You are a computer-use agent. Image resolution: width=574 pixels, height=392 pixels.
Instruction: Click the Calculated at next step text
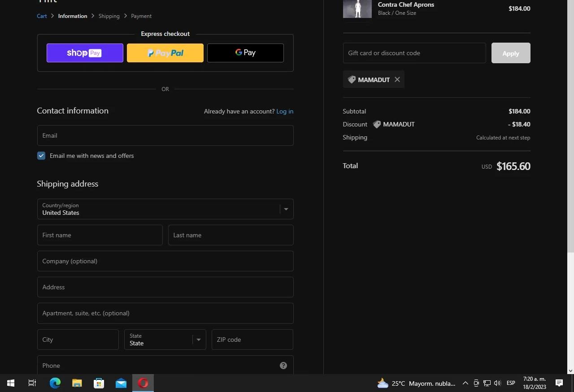point(503,138)
